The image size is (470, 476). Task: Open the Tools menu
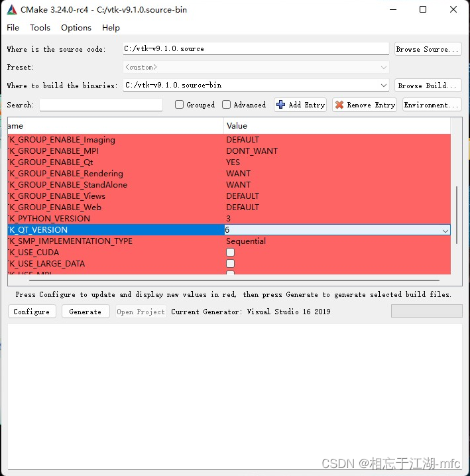click(x=40, y=28)
